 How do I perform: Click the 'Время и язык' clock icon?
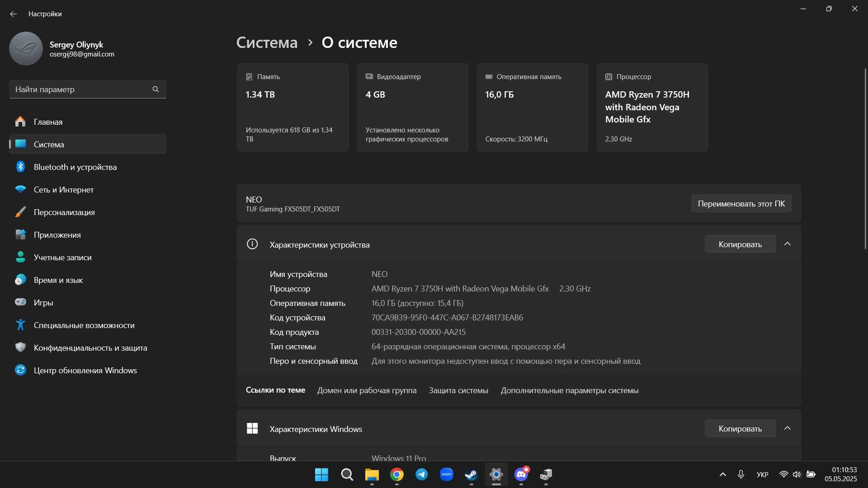[x=20, y=280]
